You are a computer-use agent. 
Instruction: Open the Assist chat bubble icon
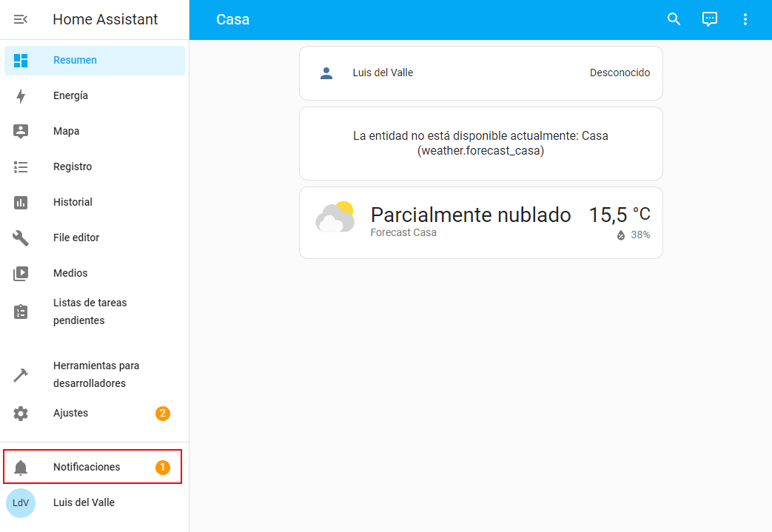[x=710, y=19]
